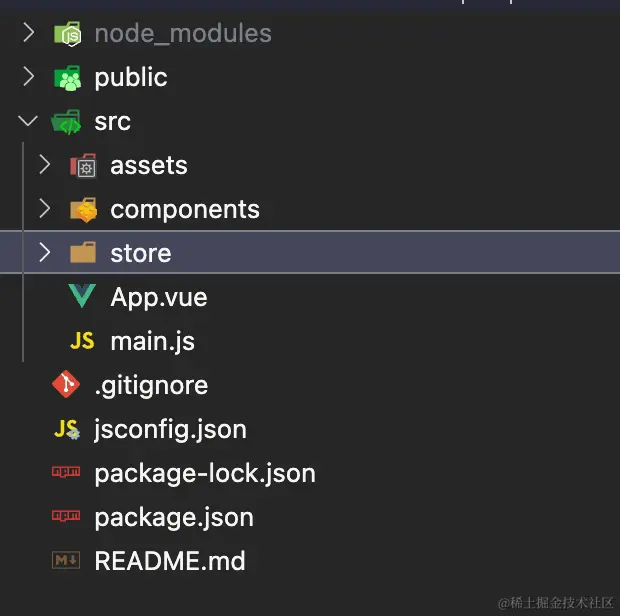
Task: Click the JS icon beside main.js
Action: point(82,341)
